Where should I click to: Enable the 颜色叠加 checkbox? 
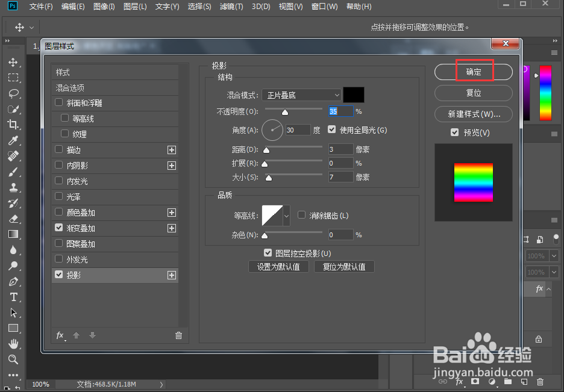[x=59, y=211]
